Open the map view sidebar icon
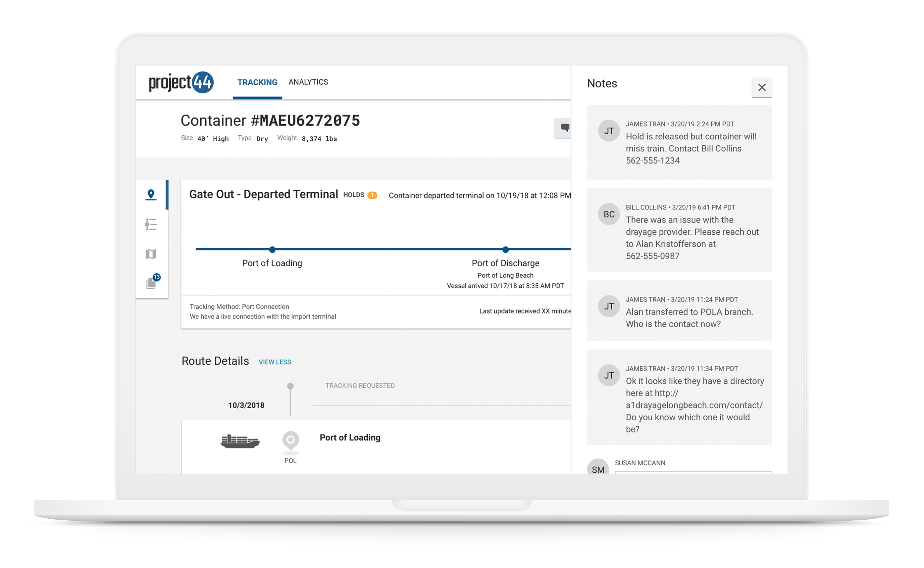 click(151, 254)
